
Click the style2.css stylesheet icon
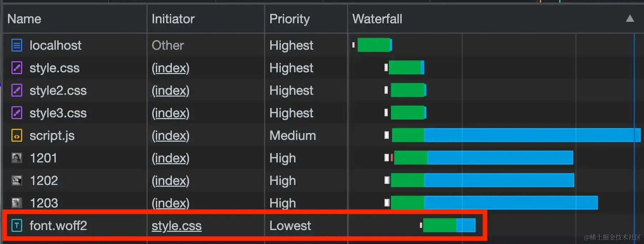17,91
